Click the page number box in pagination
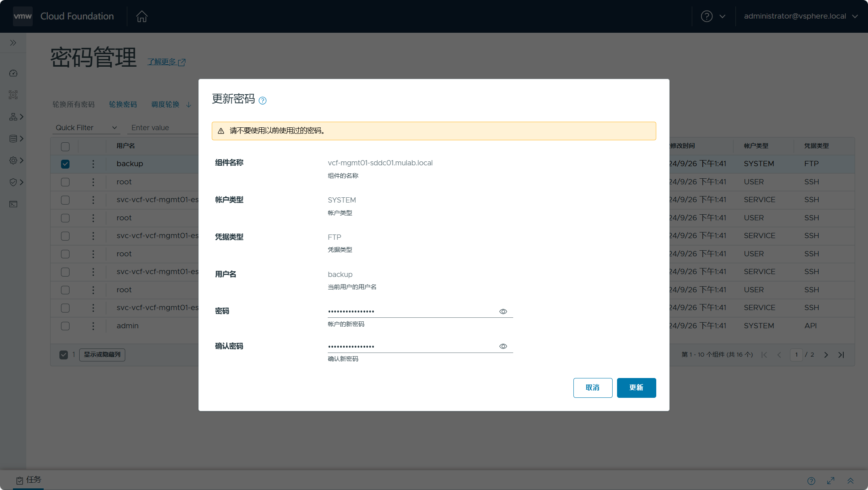The image size is (868, 490). tap(796, 355)
